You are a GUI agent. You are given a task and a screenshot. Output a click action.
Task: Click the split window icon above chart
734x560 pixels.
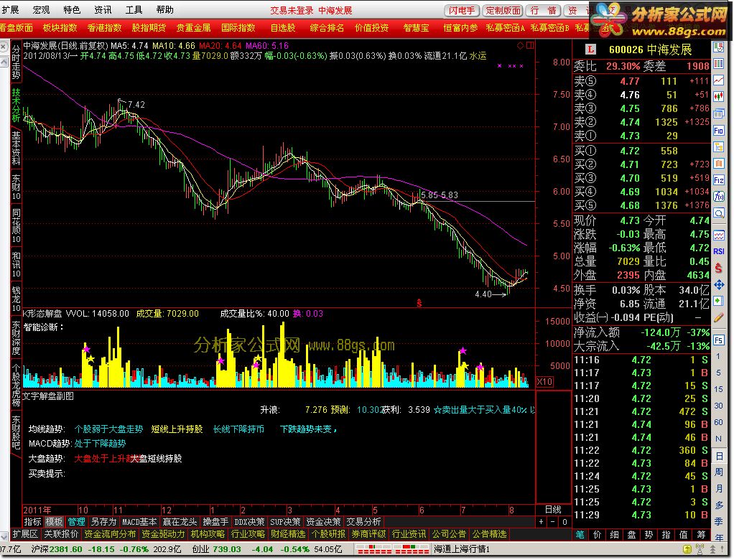pos(530,45)
